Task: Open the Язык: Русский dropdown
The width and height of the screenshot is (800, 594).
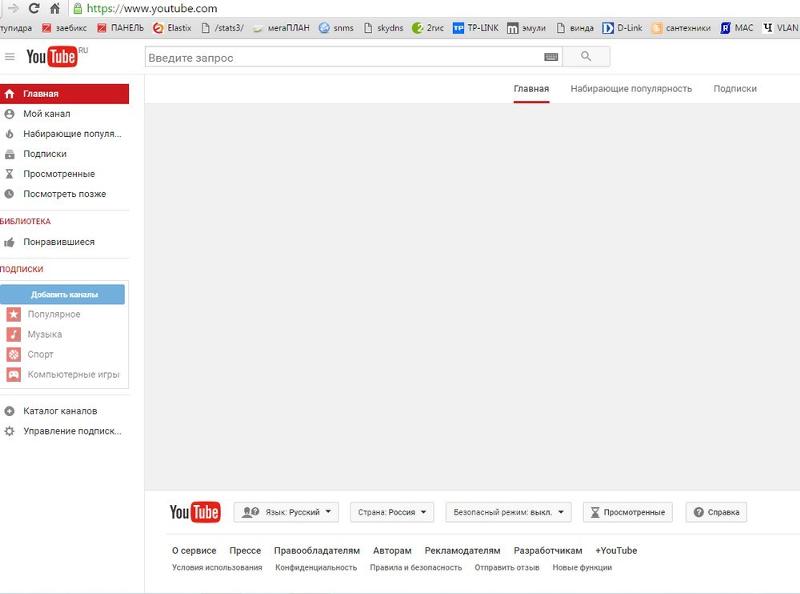Action: tap(286, 512)
